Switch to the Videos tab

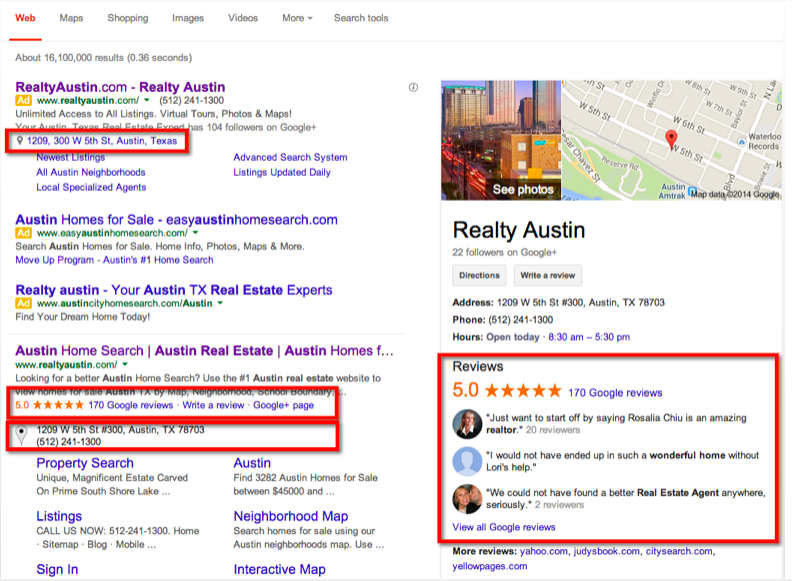click(x=243, y=18)
